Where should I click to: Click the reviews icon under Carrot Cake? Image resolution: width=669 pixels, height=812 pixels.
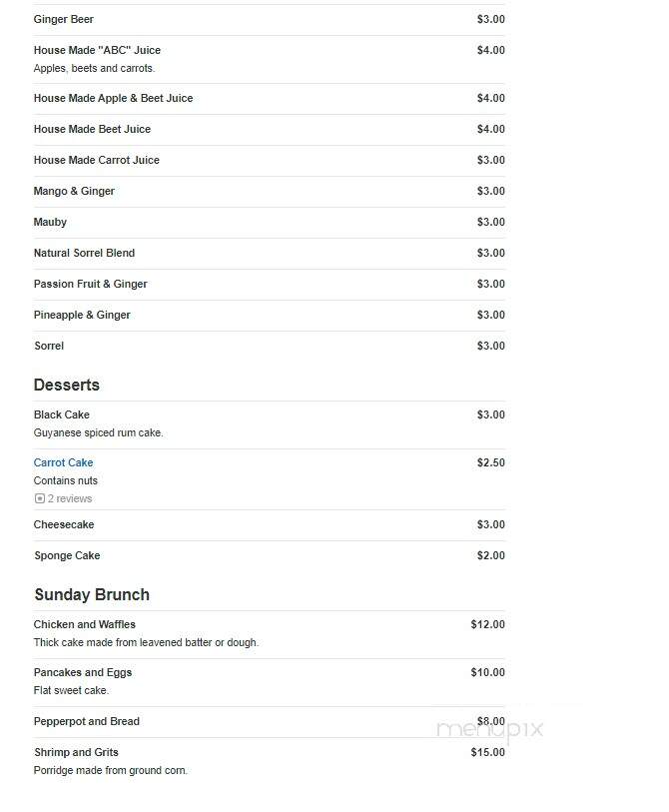pos(39,498)
